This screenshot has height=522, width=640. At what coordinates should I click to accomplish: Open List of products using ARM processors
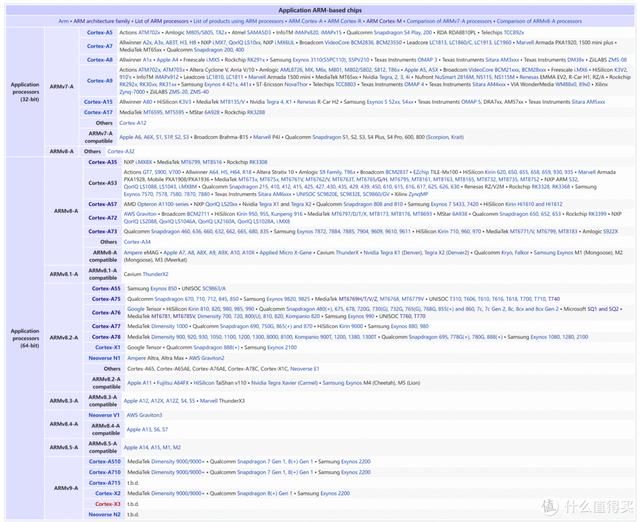pyautogui.click(x=238, y=21)
